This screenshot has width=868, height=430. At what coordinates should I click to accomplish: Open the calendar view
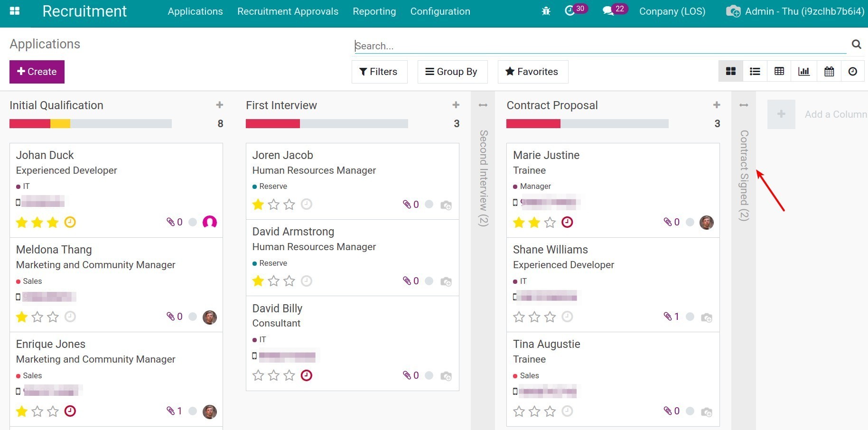tap(829, 71)
